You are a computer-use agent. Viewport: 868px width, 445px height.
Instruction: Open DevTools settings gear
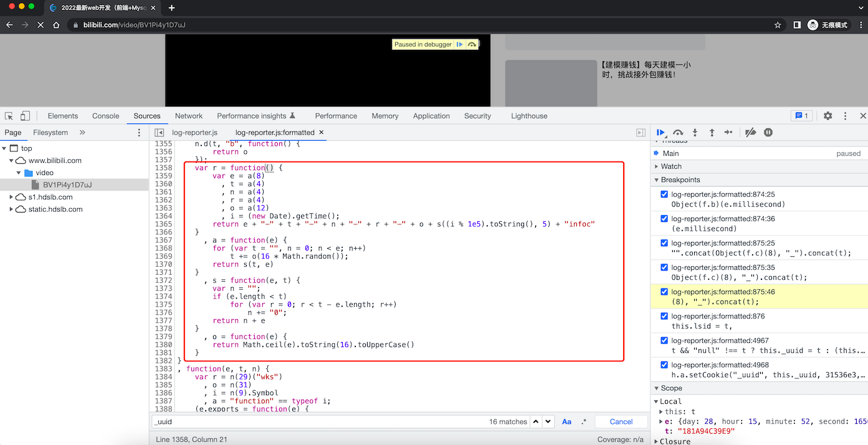click(828, 116)
